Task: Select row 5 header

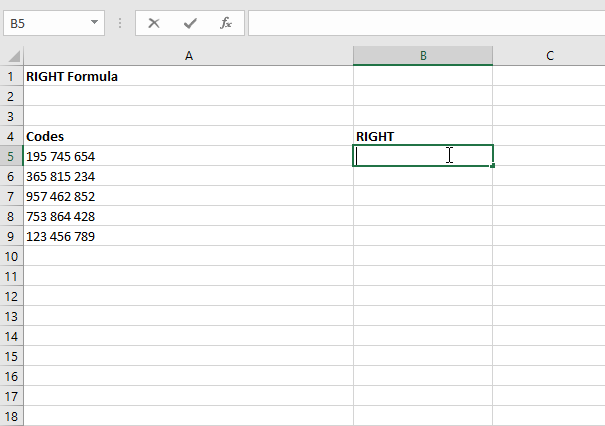Action: (x=12, y=156)
